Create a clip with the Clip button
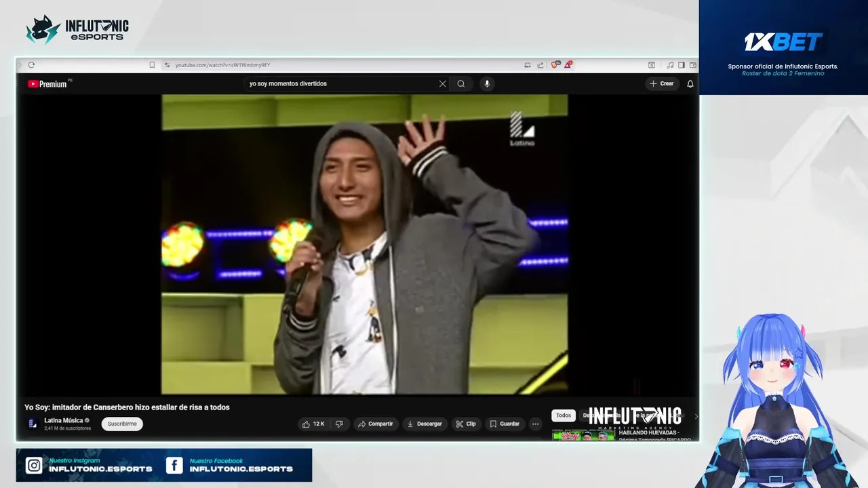This screenshot has width=868, height=488. click(x=466, y=424)
